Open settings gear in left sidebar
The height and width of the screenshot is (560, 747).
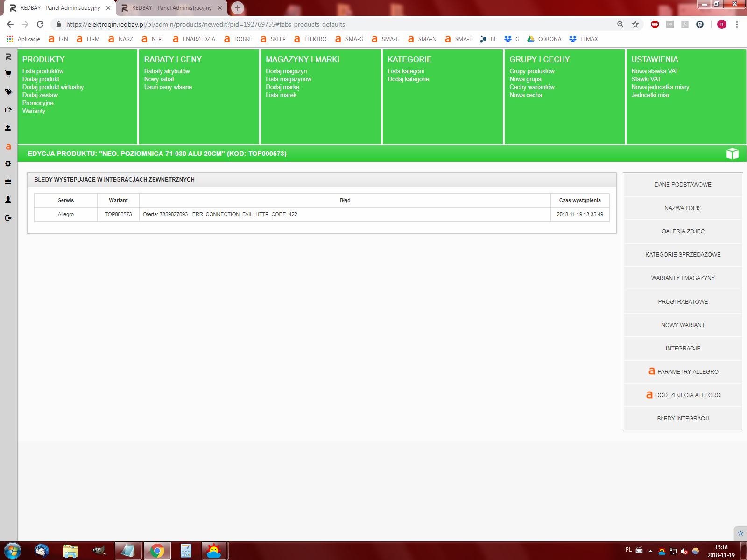point(8,164)
